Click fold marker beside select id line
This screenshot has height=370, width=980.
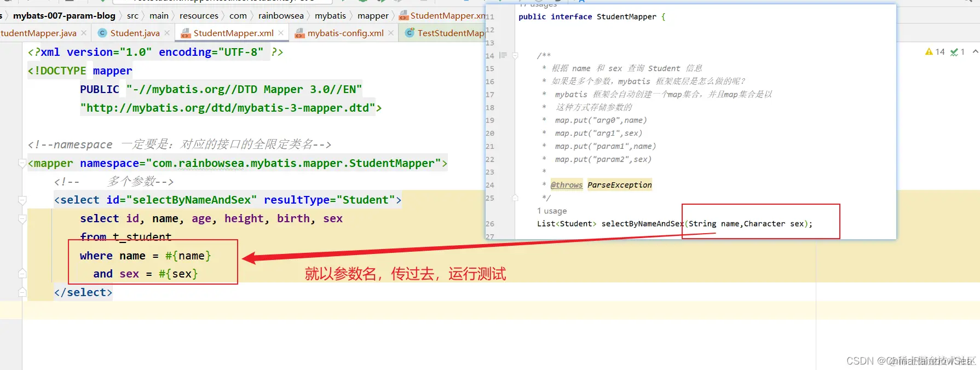[x=22, y=200]
